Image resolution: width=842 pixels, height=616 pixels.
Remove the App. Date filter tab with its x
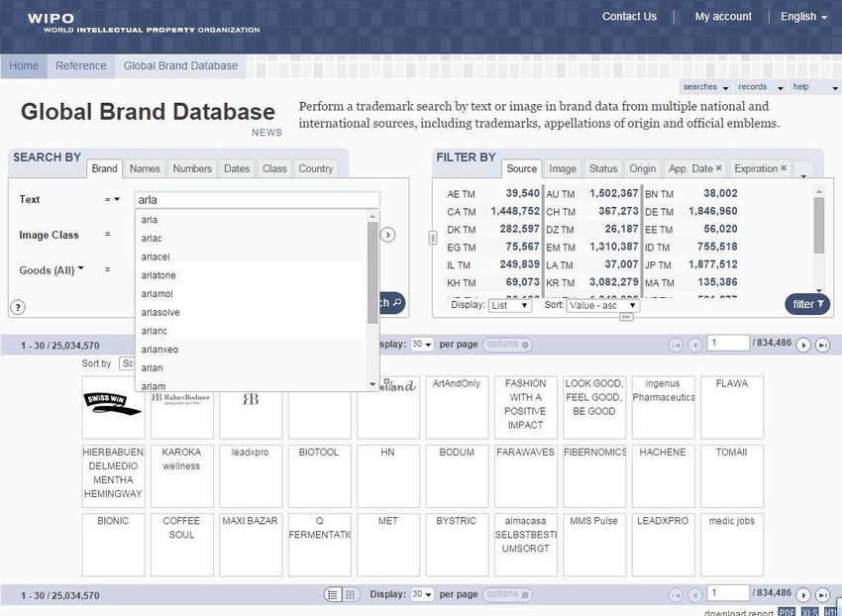(x=718, y=168)
